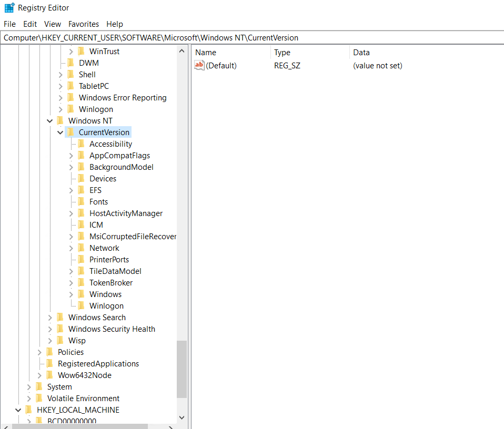This screenshot has height=429, width=504.
Task: Open the Edit menu
Action: pyautogui.click(x=30, y=24)
